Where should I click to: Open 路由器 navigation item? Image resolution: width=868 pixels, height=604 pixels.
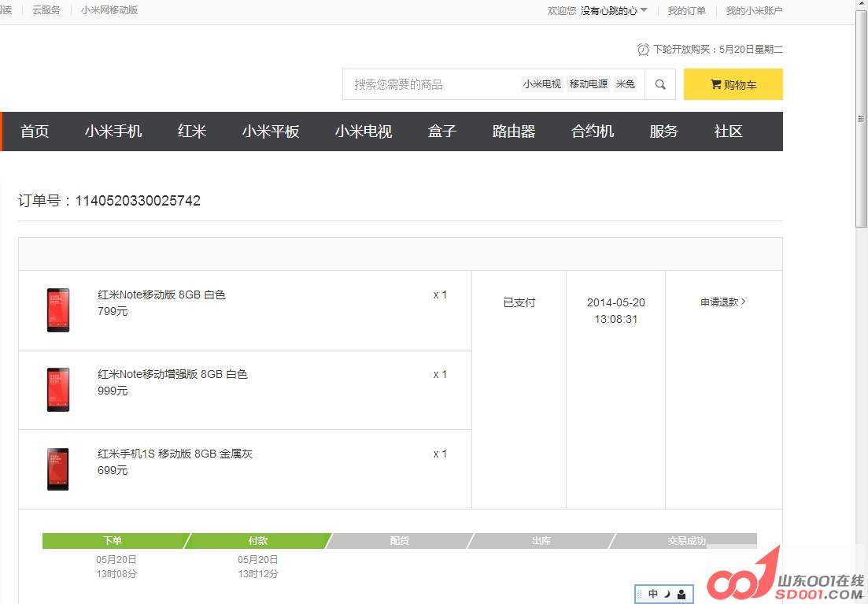coord(514,132)
